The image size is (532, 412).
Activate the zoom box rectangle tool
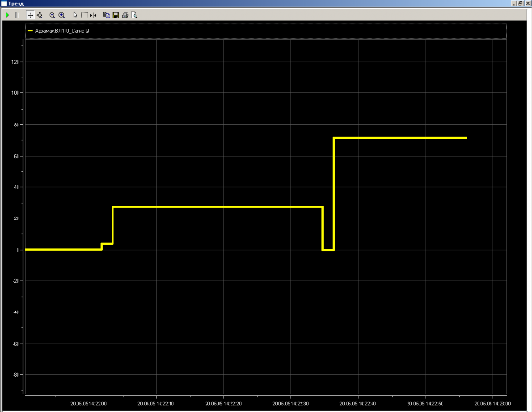pos(84,15)
